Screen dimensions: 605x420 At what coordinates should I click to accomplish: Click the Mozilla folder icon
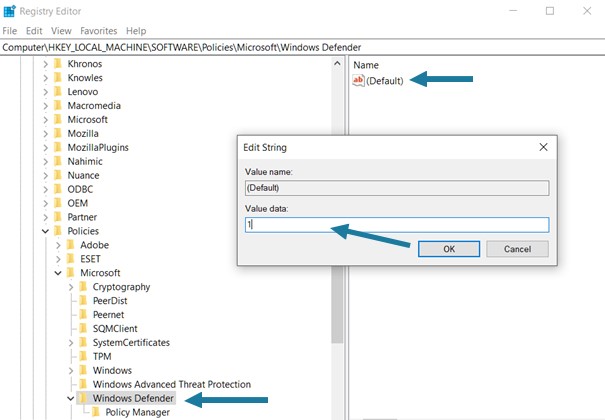click(58, 133)
